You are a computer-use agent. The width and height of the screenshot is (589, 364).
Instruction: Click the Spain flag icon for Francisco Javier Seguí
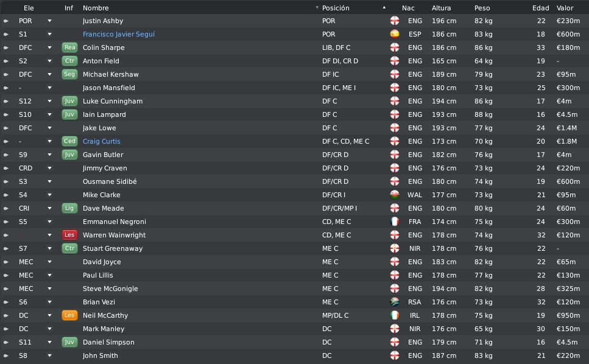pyautogui.click(x=395, y=34)
